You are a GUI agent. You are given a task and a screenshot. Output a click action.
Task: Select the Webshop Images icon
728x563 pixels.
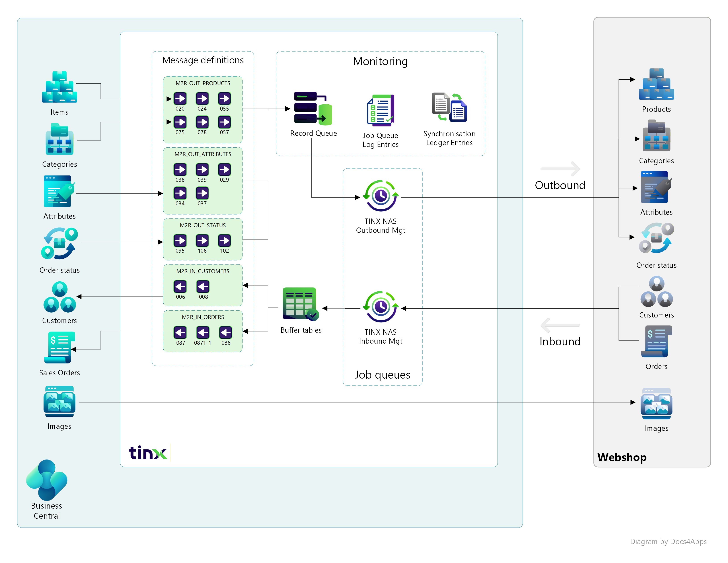coord(656,404)
